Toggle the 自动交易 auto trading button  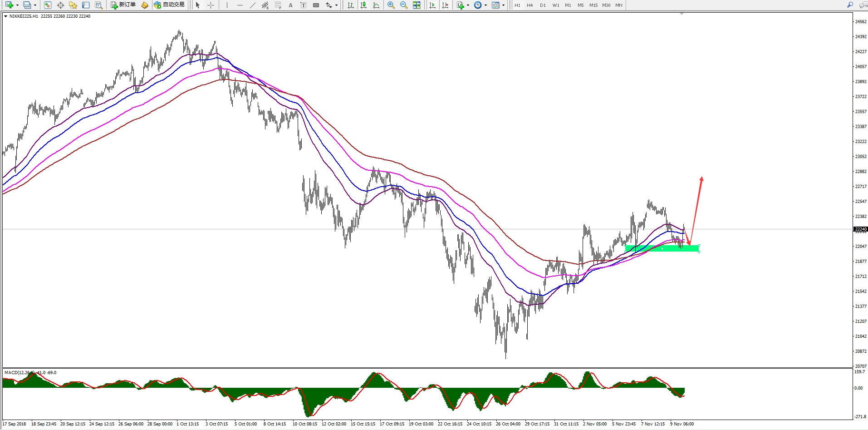(x=169, y=5)
